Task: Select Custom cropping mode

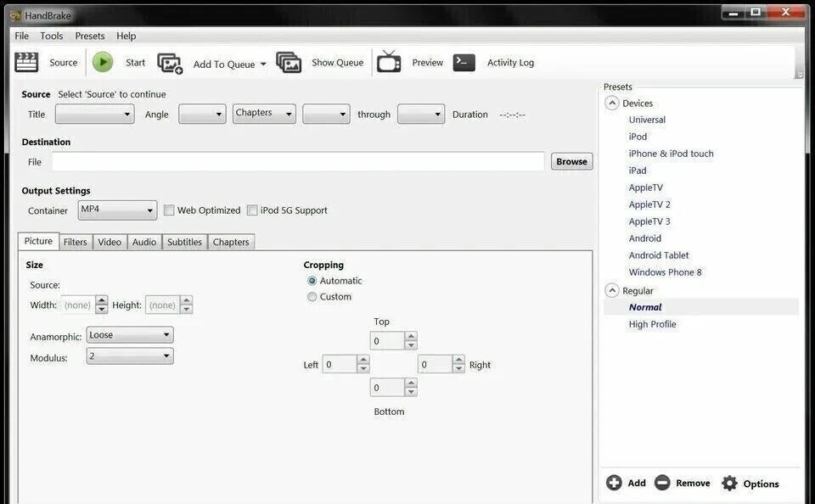Action: (312, 296)
